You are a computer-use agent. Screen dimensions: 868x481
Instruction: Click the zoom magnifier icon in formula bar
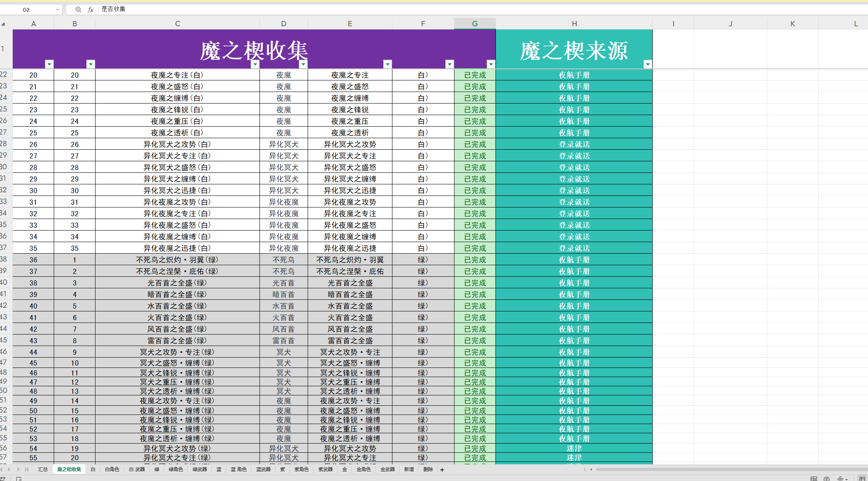(78, 9)
